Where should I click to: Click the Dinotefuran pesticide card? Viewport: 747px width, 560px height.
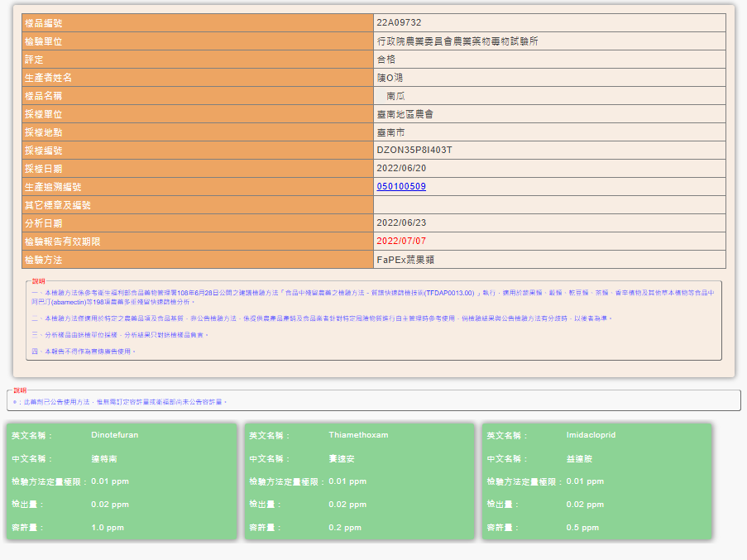coord(122,481)
